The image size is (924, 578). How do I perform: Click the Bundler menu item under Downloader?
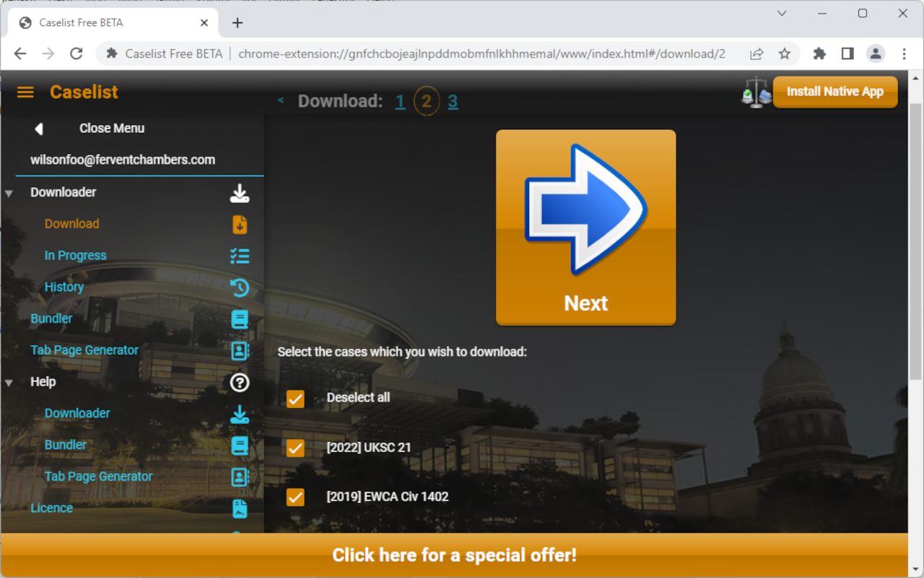[51, 319]
